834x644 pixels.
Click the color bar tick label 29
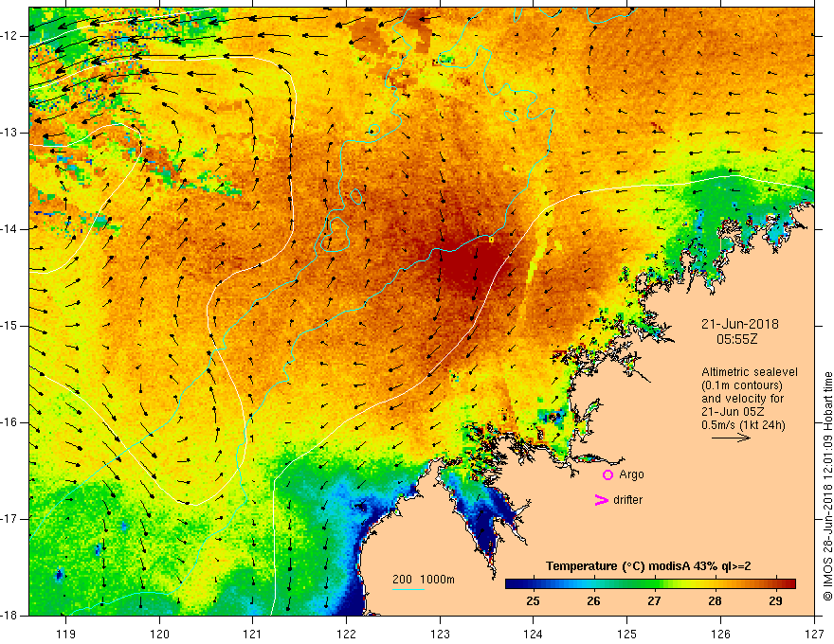pyautogui.click(x=775, y=601)
